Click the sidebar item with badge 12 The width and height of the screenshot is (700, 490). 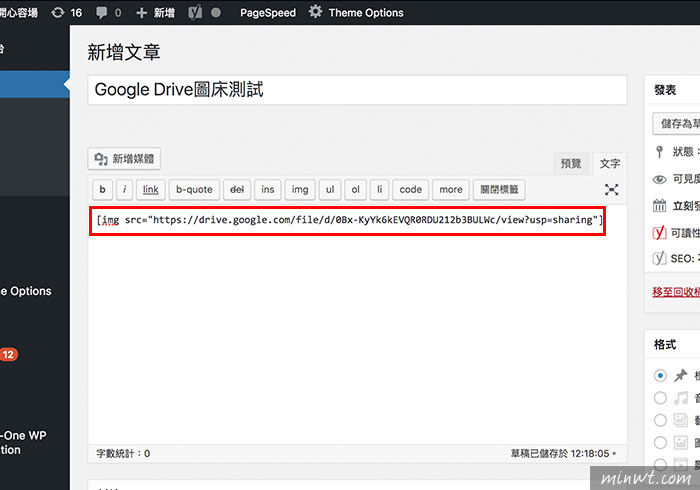9,355
